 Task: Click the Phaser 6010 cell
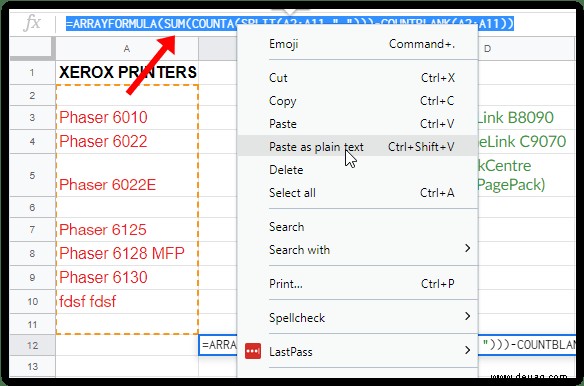[x=127, y=118]
